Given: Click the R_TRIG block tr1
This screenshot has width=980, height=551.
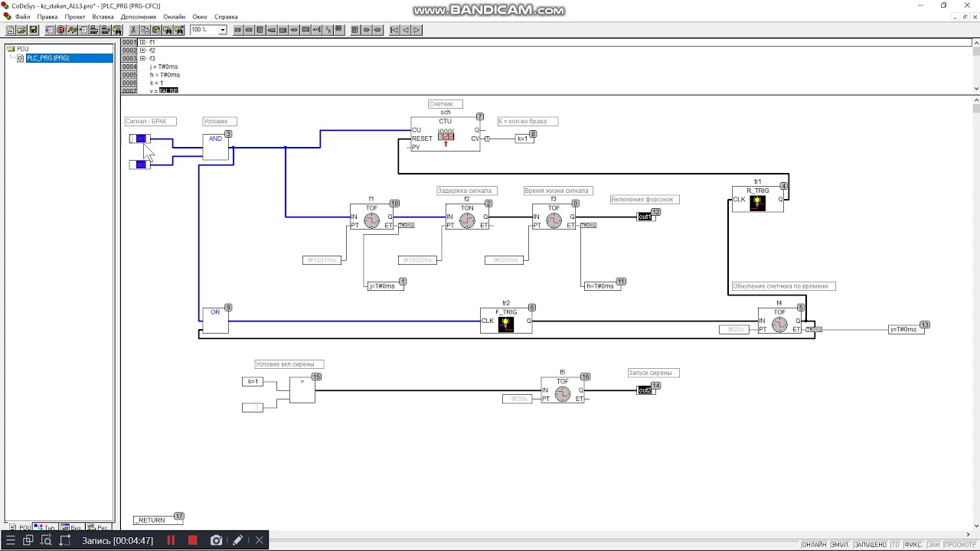Looking at the screenshot, I should pyautogui.click(x=758, y=199).
